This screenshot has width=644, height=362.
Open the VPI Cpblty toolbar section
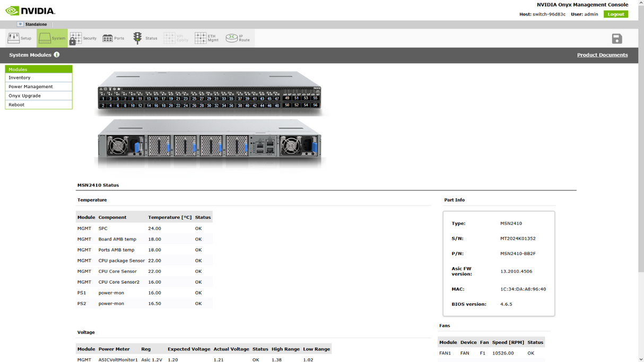pos(177,38)
